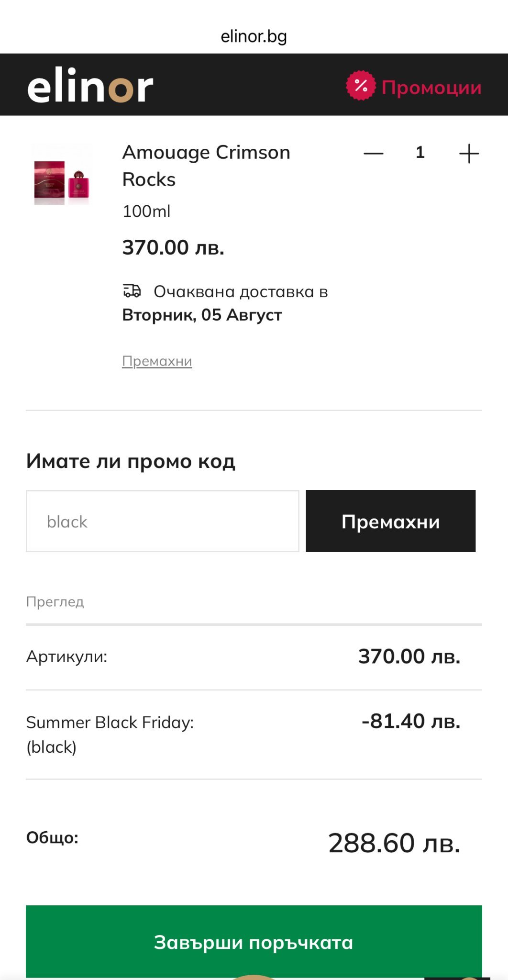Click the elinor logo in header
The image size is (508, 980).
click(x=90, y=86)
